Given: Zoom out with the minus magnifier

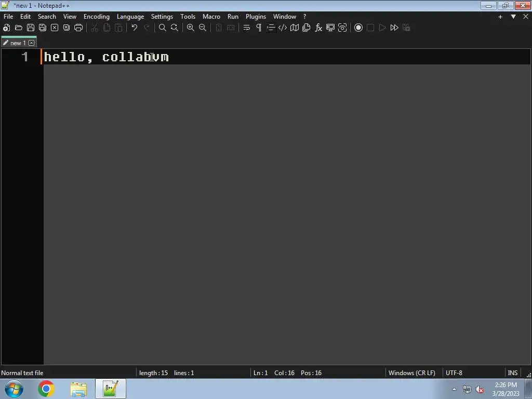Looking at the screenshot, I should [x=203, y=28].
